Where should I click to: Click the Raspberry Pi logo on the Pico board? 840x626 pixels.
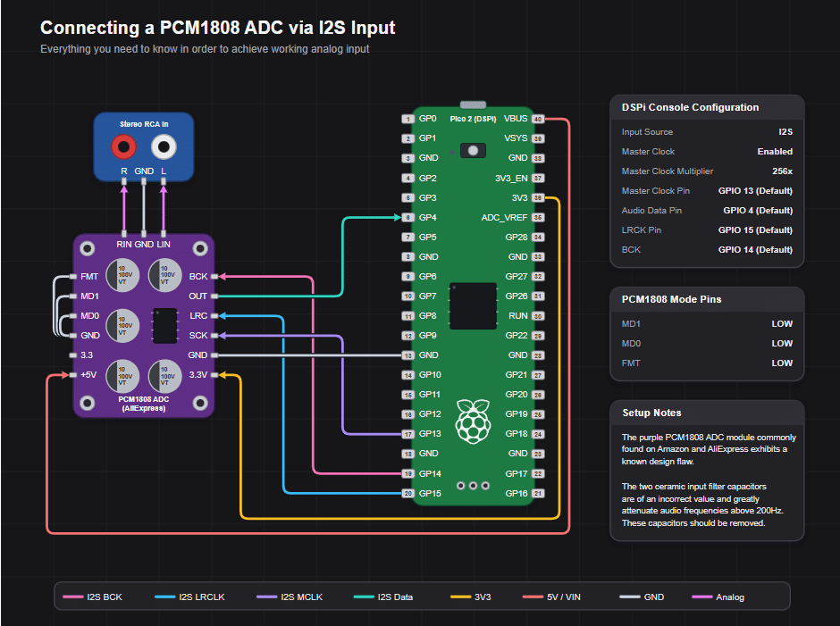click(473, 421)
